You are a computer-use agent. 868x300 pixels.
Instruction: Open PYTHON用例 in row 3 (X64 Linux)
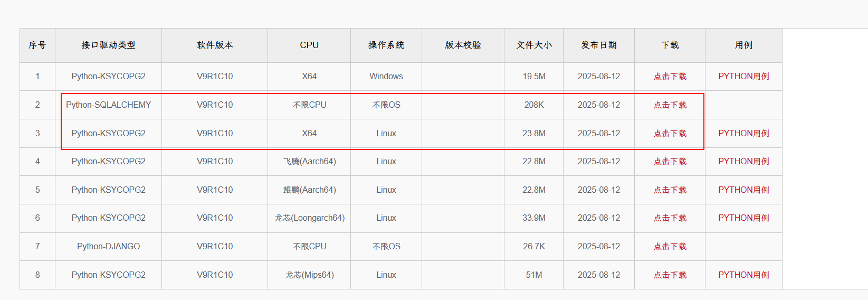pyautogui.click(x=743, y=134)
